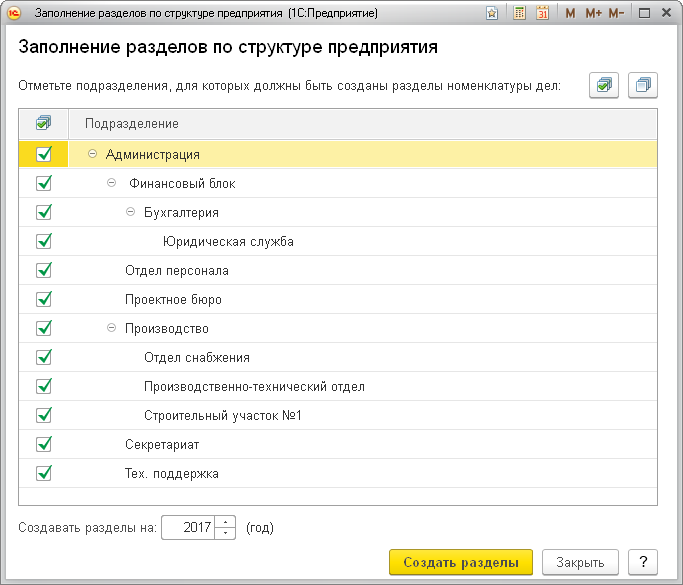Click the M- memory subtract button

616,14
